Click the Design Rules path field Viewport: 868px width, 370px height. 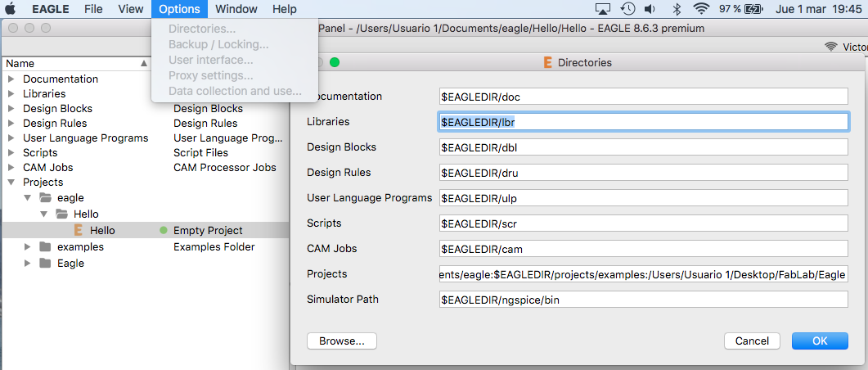(644, 173)
